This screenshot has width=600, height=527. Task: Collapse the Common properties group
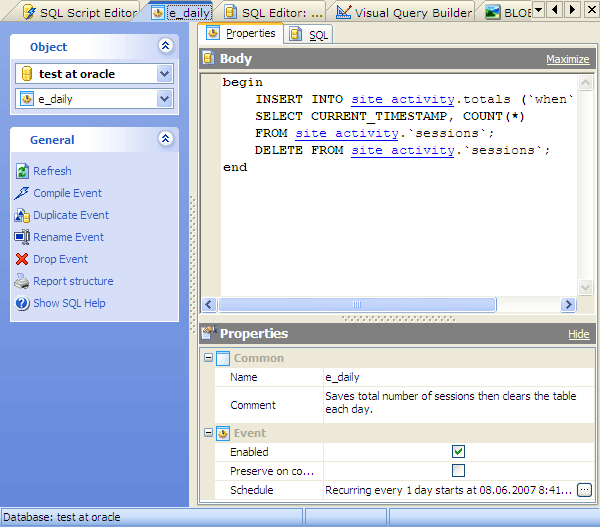coord(207,358)
